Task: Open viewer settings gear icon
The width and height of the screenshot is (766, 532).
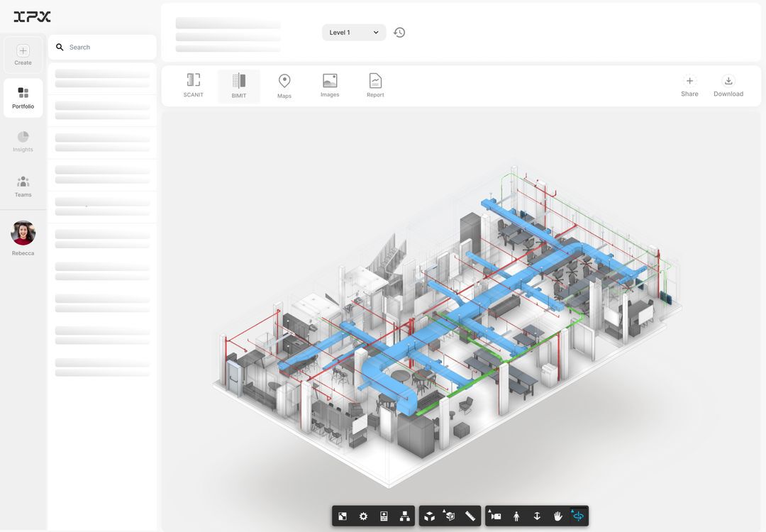Action: pos(363,516)
